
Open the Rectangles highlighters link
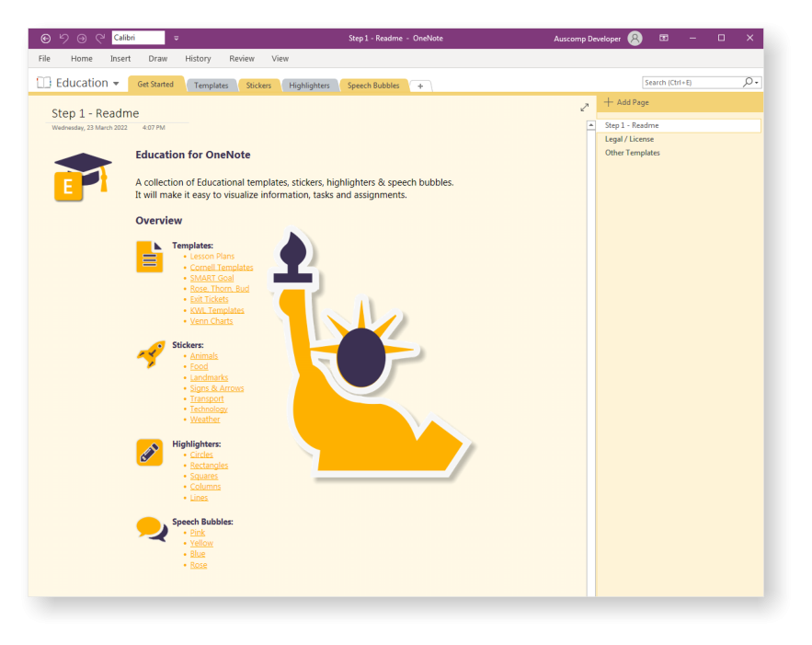coord(209,466)
